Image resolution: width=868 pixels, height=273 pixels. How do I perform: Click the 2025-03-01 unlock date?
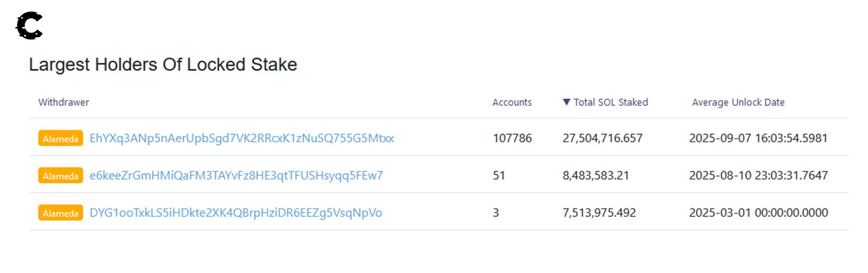click(x=758, y=213)
